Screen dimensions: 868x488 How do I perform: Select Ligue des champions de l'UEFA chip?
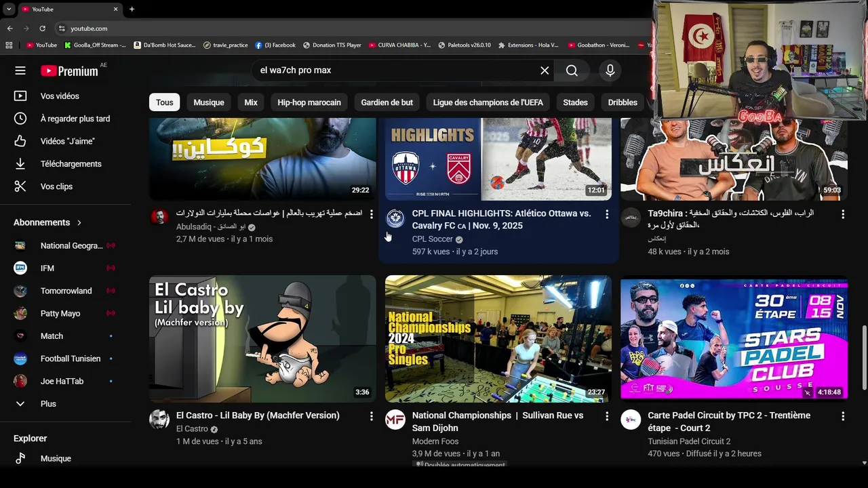pos(488,102)
